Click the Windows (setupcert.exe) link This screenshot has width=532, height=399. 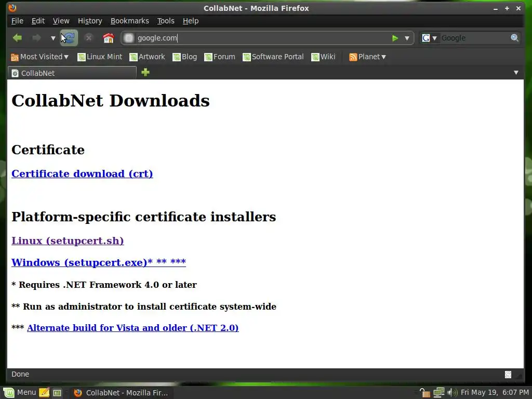(x=99, y=262)
